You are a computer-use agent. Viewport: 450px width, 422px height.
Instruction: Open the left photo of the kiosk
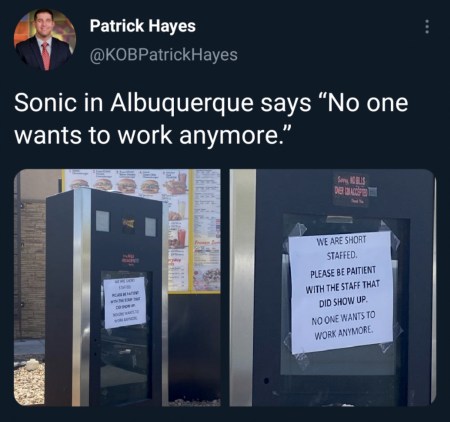[117, 288]
